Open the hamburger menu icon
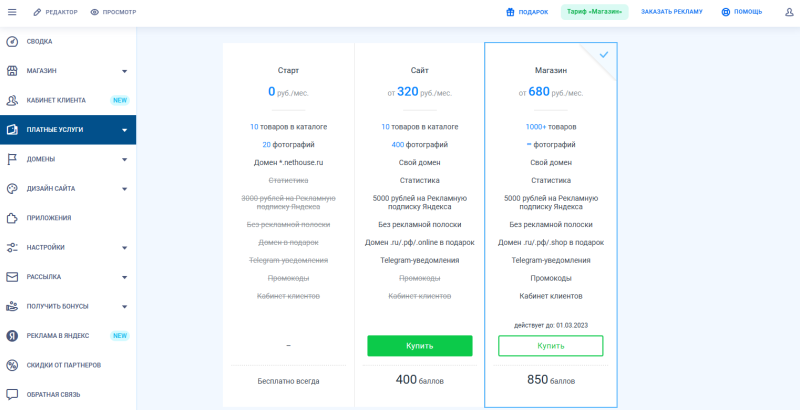 point(12,12)
